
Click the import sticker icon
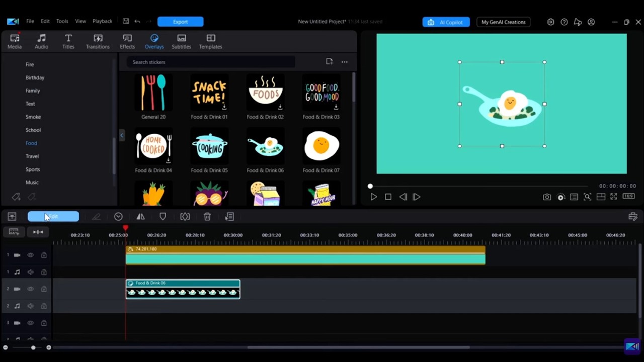[330, 61]
